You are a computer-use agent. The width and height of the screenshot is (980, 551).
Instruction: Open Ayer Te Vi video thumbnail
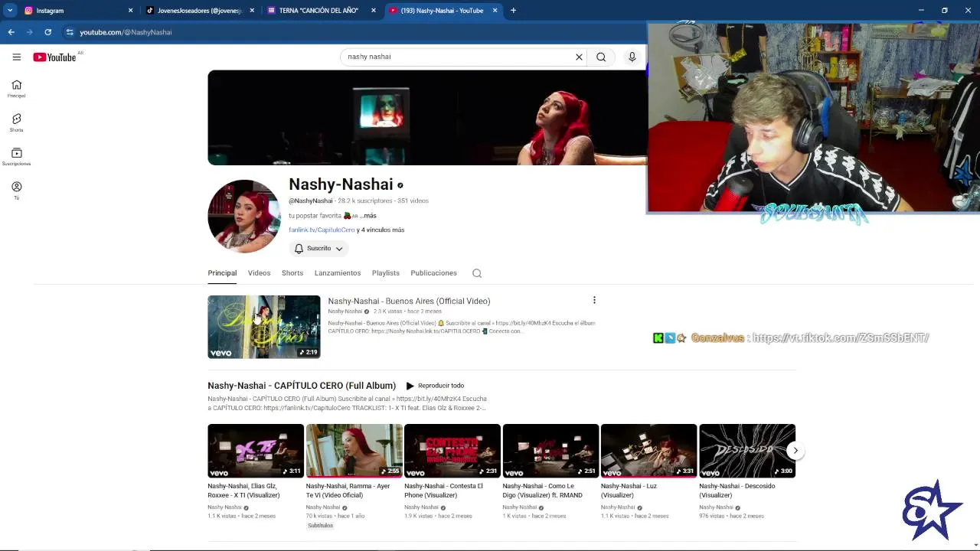[354, 451]
